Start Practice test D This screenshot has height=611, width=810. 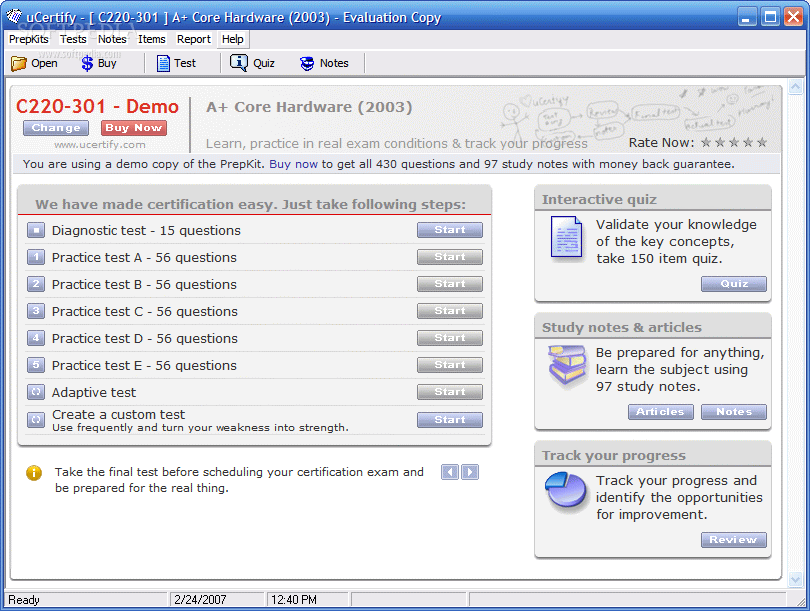[450, 338]
